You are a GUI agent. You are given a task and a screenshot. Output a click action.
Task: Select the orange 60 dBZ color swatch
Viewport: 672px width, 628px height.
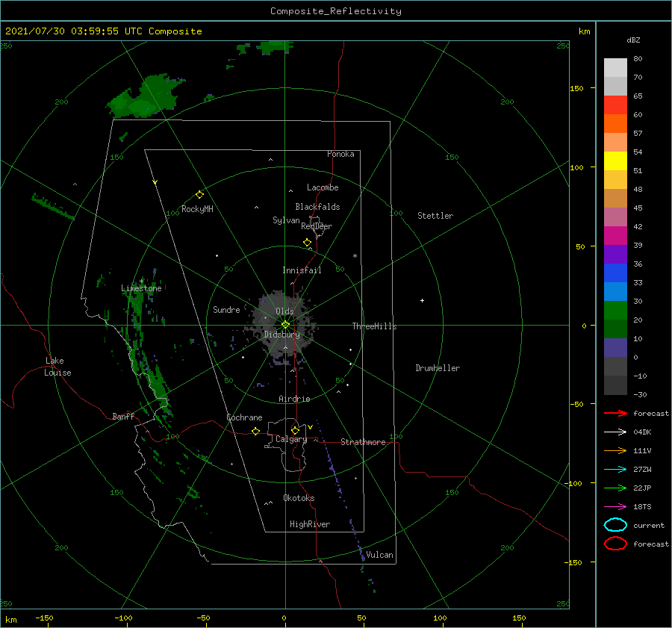[615, 123]
